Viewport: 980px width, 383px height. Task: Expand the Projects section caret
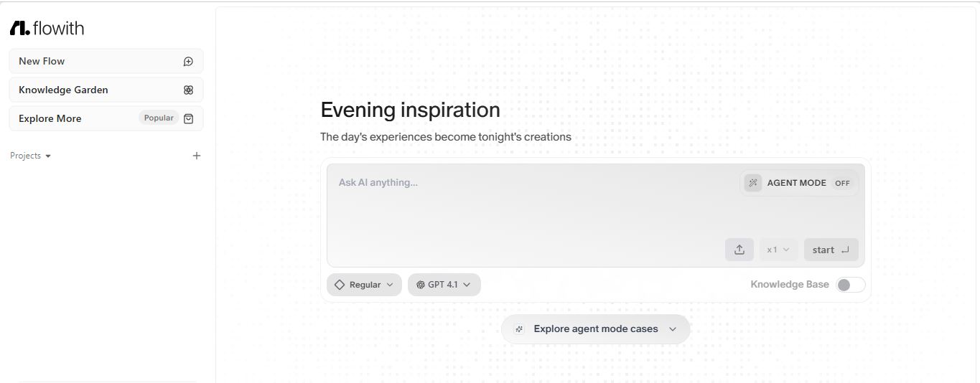point(48,156)
